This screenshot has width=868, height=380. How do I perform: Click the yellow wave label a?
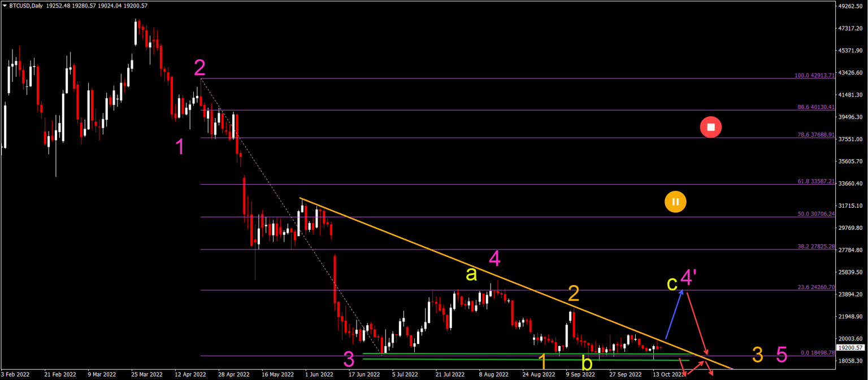pyautogui.click(x=471, y=274)
